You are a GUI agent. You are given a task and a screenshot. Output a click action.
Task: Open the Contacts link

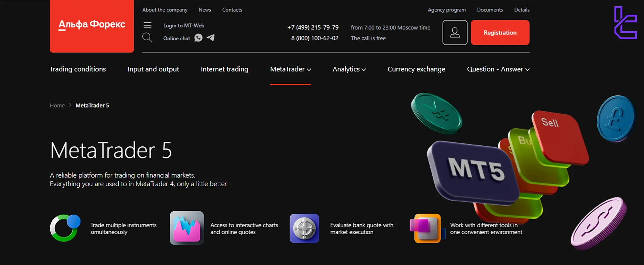point(232,10)
